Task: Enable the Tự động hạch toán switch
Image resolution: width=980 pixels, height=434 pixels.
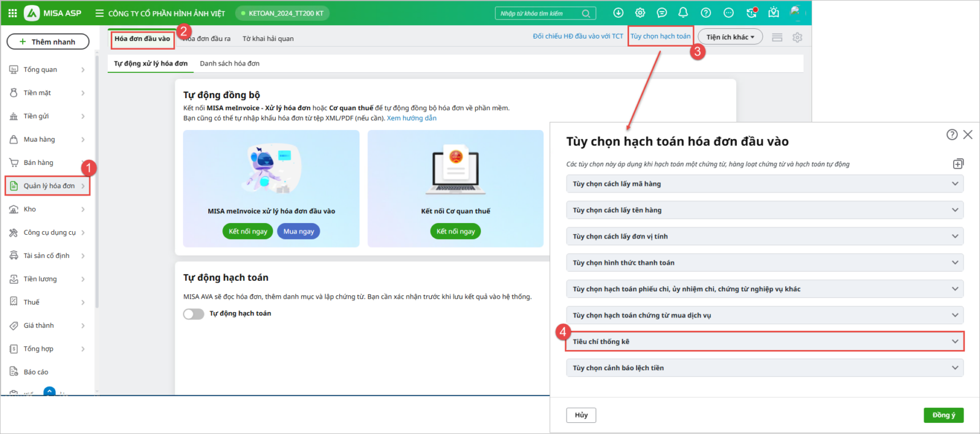Action: (194, 314)
